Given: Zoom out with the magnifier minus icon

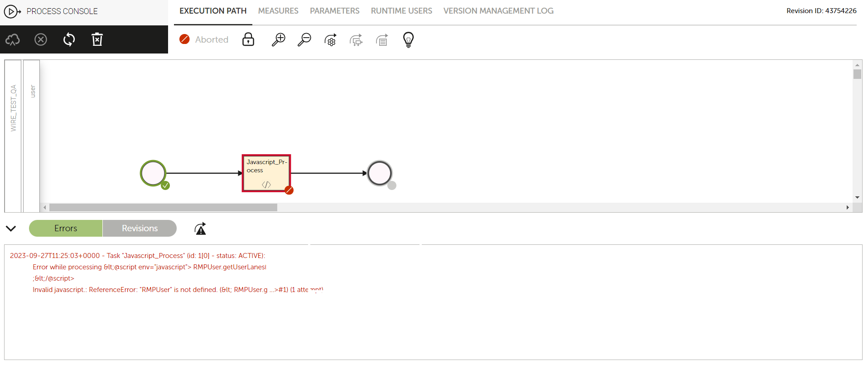Looking at the screenshot, I should [x=304, y=39].
